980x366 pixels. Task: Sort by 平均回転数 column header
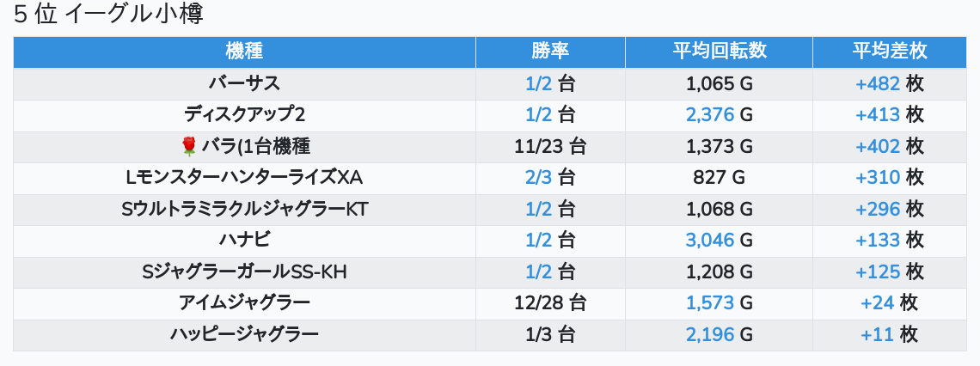tap(720, 52)
